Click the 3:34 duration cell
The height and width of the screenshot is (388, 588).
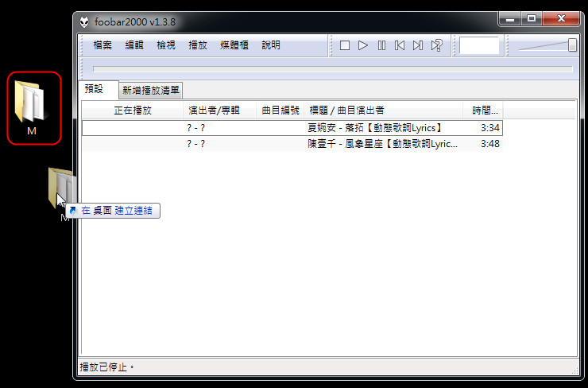pyautogui.click(x=490, y=128)
